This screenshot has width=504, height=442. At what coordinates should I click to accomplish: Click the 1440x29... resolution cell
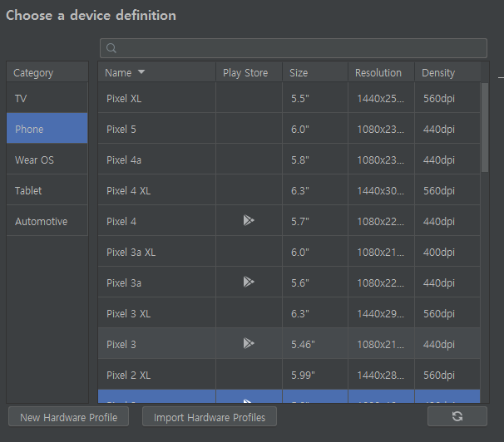tap(381, 313)
